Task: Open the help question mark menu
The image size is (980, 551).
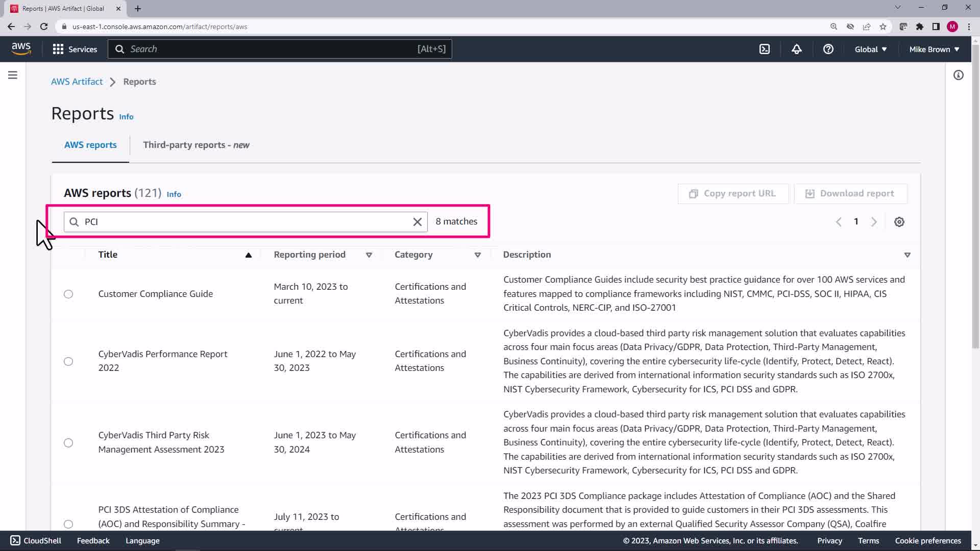Action: pos(828,49)
